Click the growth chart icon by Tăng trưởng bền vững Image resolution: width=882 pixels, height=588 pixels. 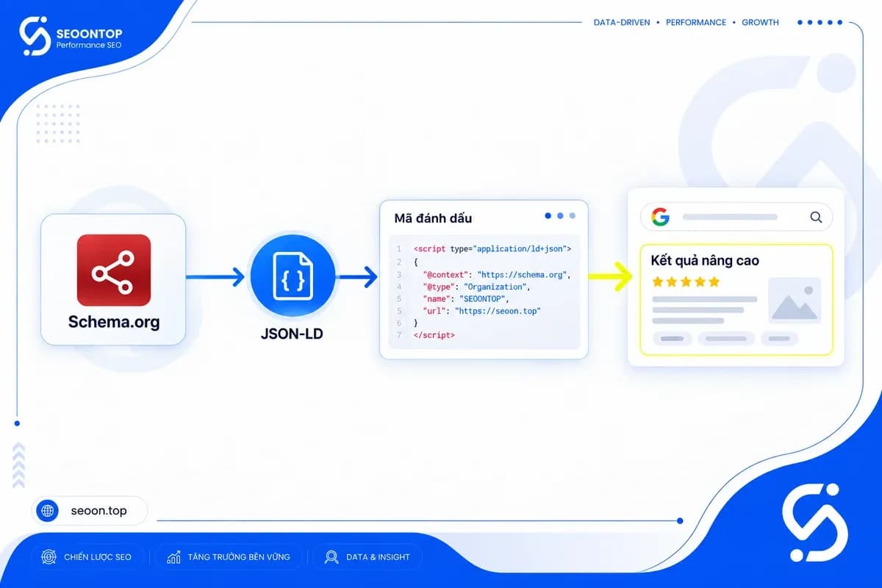point(174,557)
